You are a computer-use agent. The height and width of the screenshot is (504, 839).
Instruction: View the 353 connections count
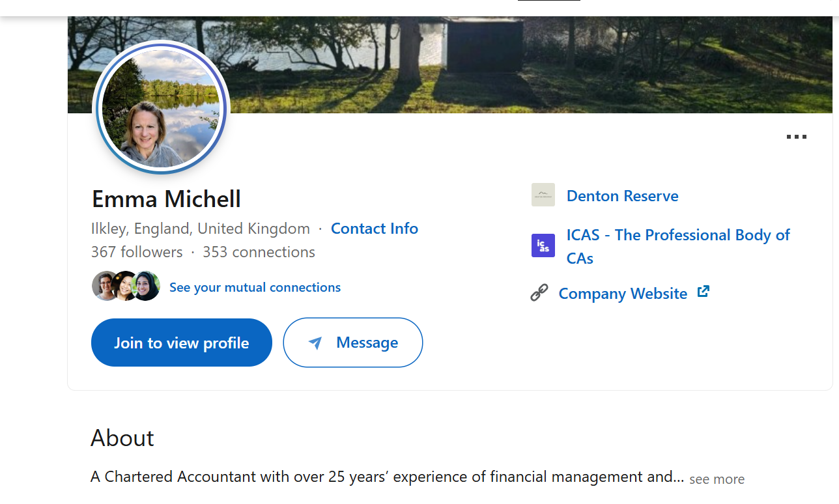coord(259,251)
